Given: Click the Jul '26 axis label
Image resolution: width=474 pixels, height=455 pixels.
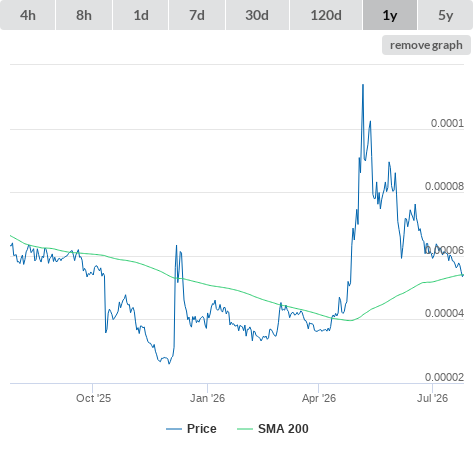Looking at the screenshot, I should [x=432, y=398].
